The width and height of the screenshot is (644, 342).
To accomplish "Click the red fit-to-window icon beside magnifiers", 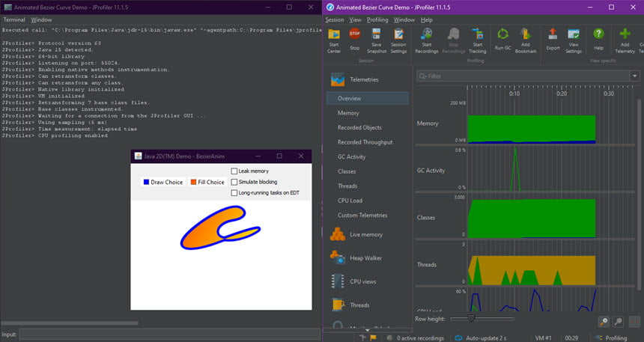I will (x=634, y=322).
